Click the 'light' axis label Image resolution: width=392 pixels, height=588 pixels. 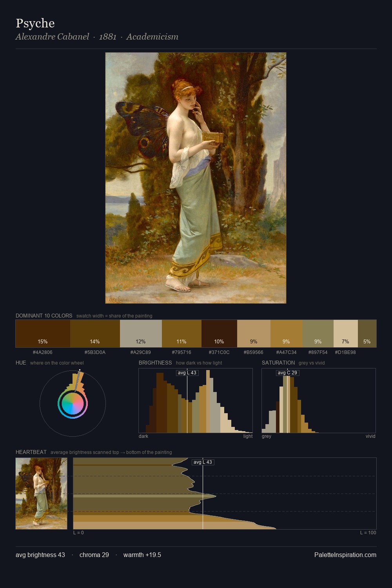coord(248,436)
